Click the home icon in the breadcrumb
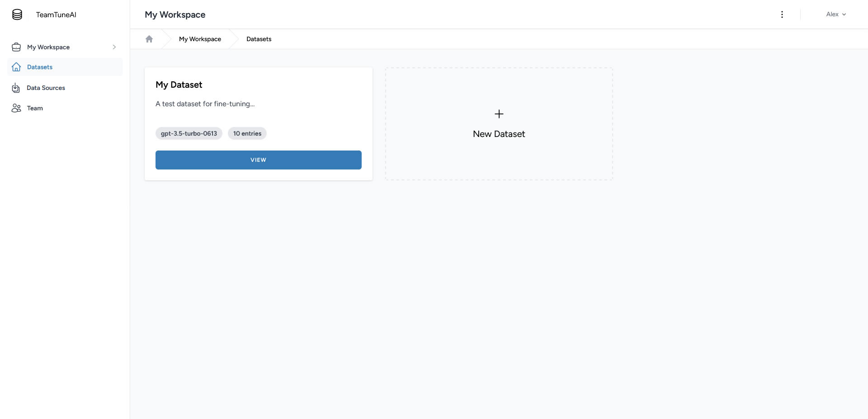Screen dimensions: 868x419 (149, 39)
